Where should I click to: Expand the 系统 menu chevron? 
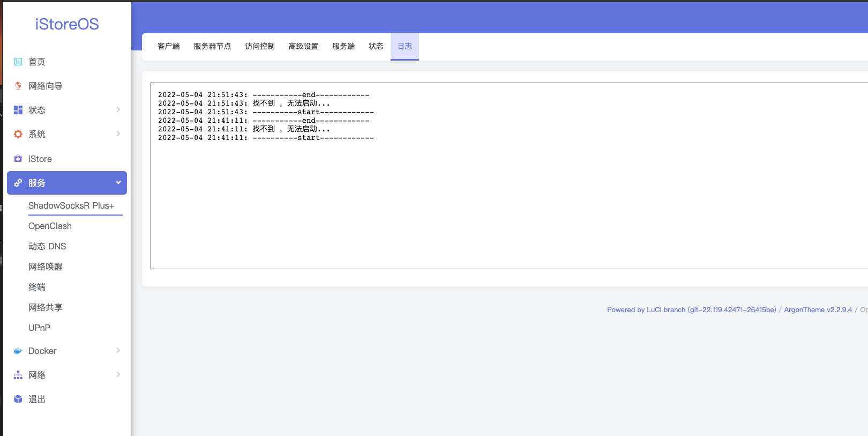tap(118, 134)
